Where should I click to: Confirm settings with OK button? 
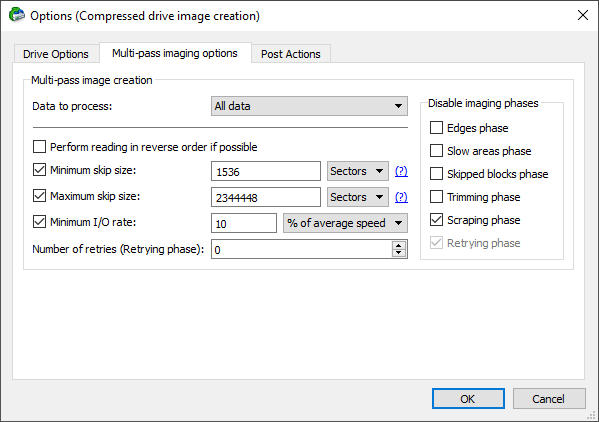468,399
